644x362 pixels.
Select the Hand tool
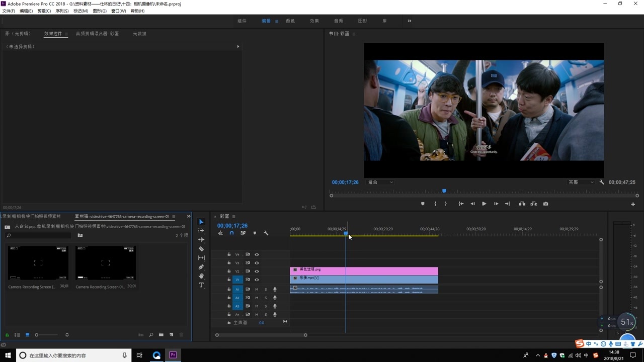pyautogui.click(x=201, y=276)
